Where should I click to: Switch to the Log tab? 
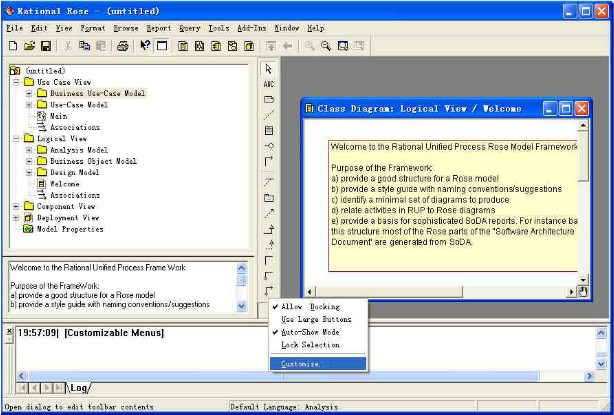click(79, 388)
